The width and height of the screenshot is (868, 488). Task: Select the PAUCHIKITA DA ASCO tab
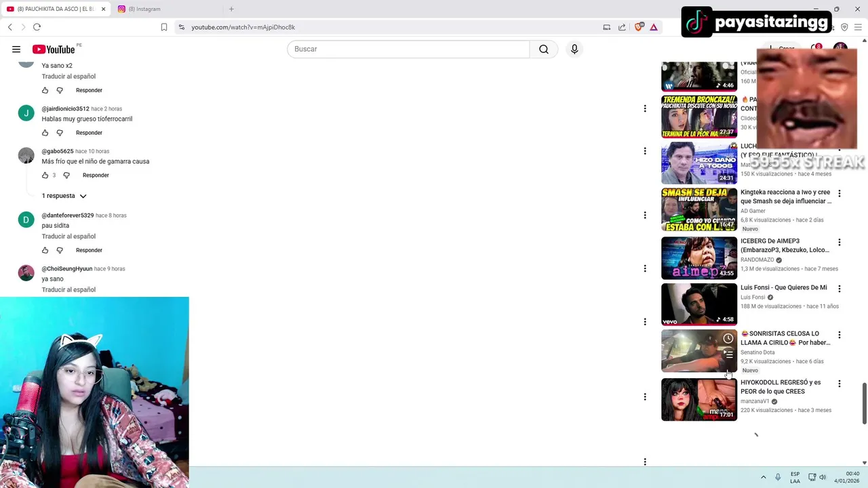pos(56,9)
